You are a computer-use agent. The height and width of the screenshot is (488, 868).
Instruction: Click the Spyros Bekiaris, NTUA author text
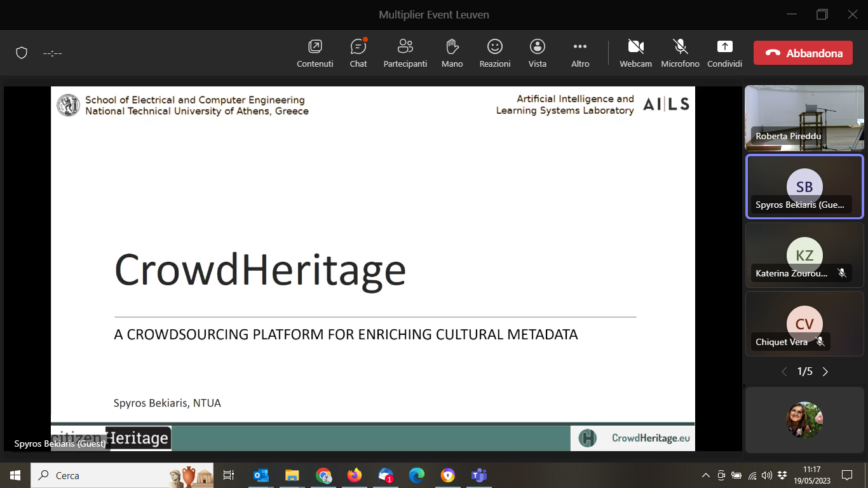[167, 403]
